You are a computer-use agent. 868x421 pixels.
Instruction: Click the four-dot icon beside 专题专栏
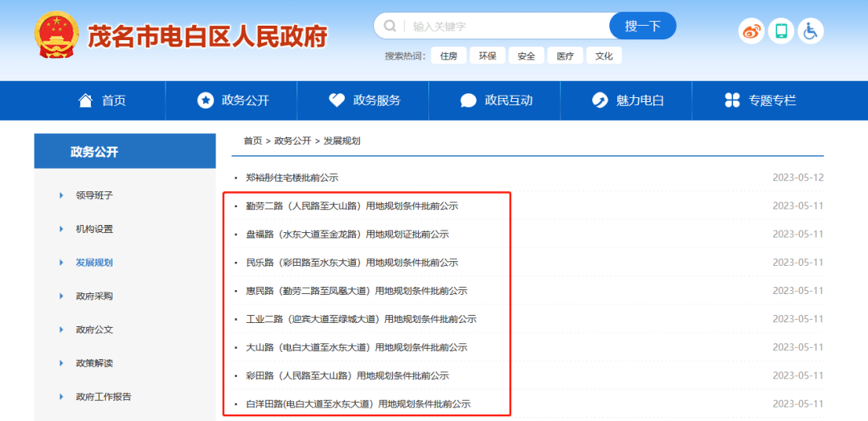tap(732, 100)
